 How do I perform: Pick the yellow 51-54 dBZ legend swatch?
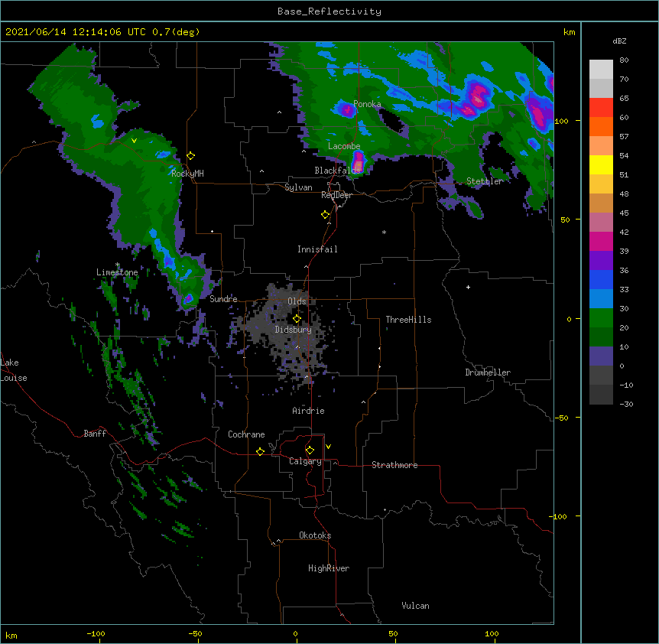coord(601,164)
